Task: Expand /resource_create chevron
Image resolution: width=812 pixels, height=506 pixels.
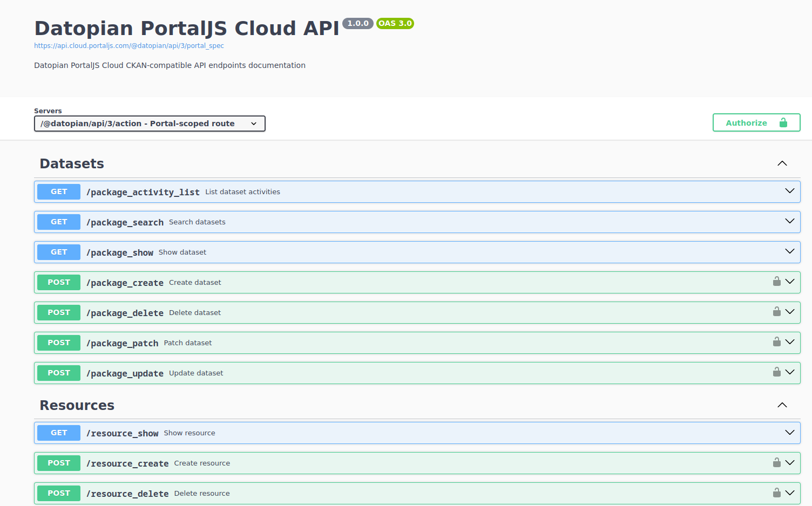Action: [x=789, y=463]
